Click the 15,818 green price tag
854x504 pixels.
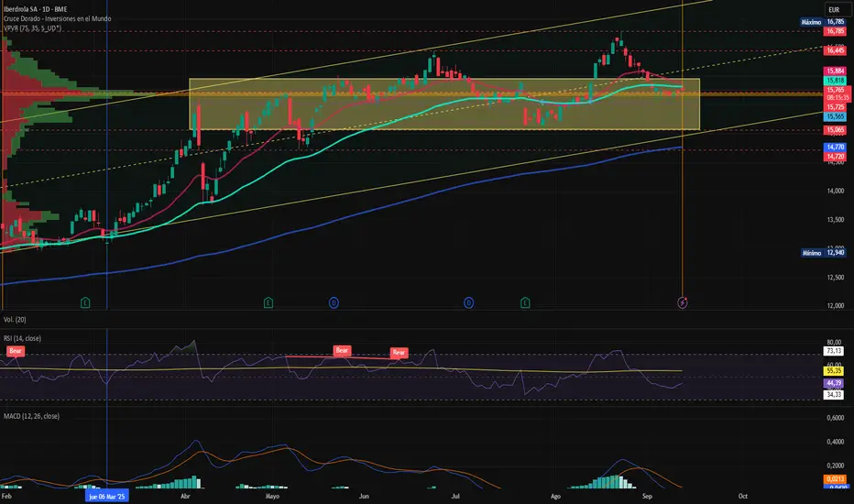tap(835, 81)
